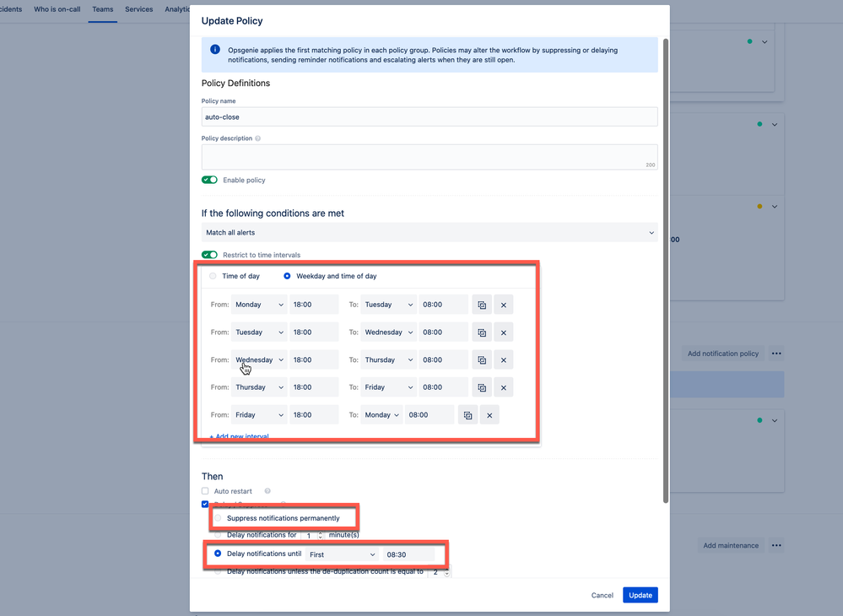The image size is (843, 616).
Task: Click help icon beside Policy description
Action: coord(258,138)
